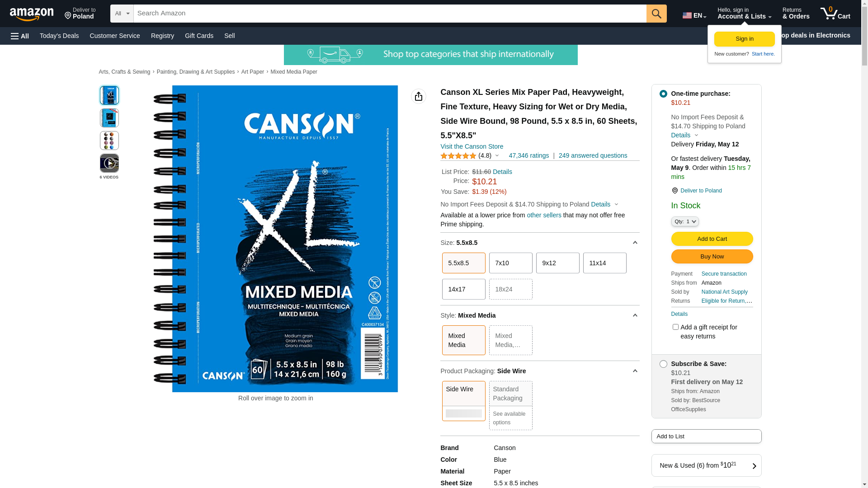Click the share product icon
868x488 pixels.
[x=419, y=96]
